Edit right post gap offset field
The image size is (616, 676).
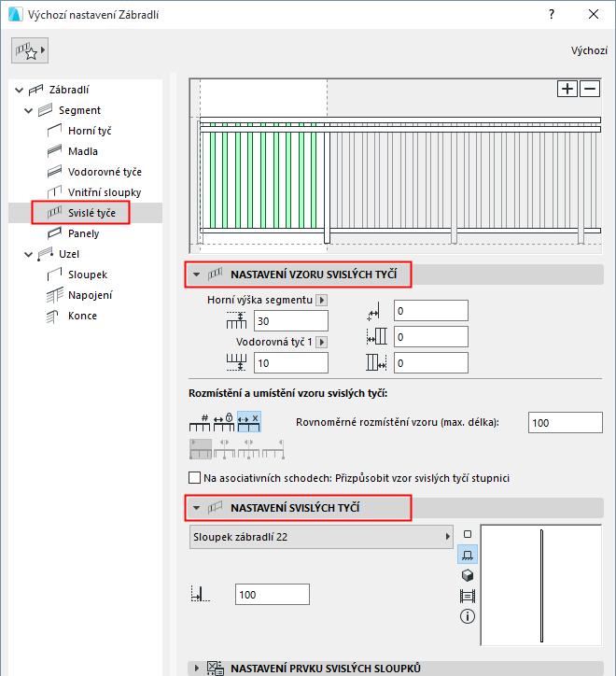431,363
